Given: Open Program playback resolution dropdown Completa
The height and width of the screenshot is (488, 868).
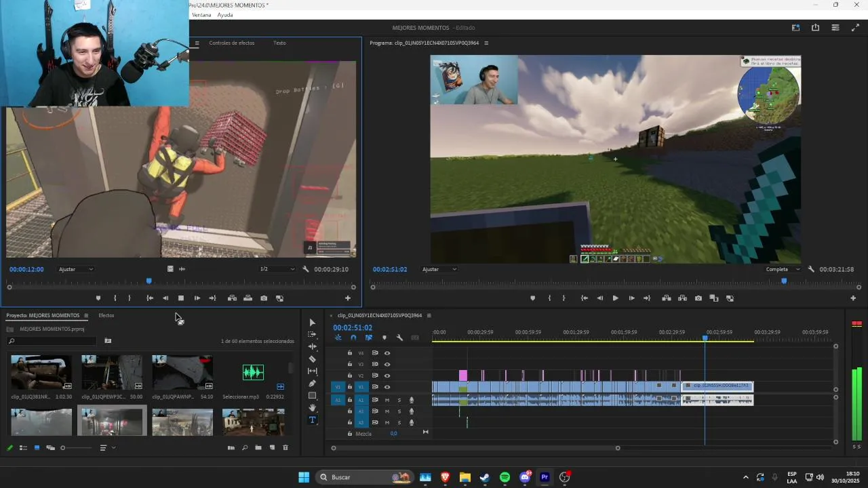Looking at the screenshot, I should 783,269.
